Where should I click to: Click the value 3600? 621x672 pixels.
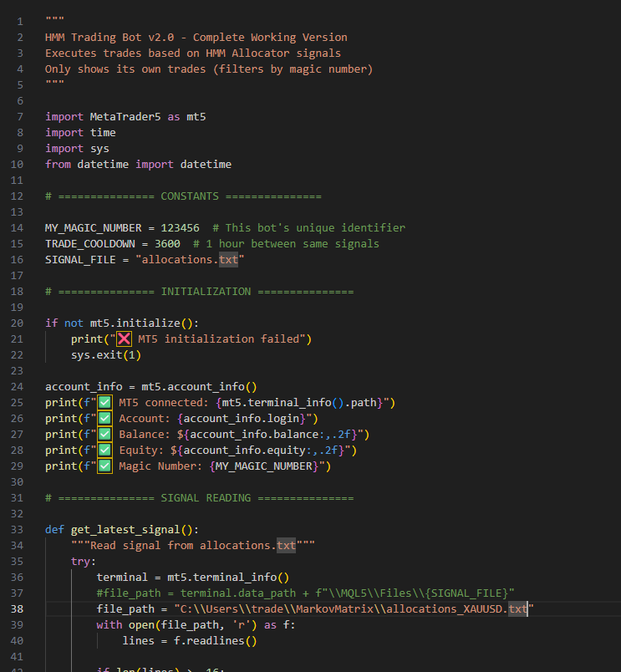coord(167,244)
